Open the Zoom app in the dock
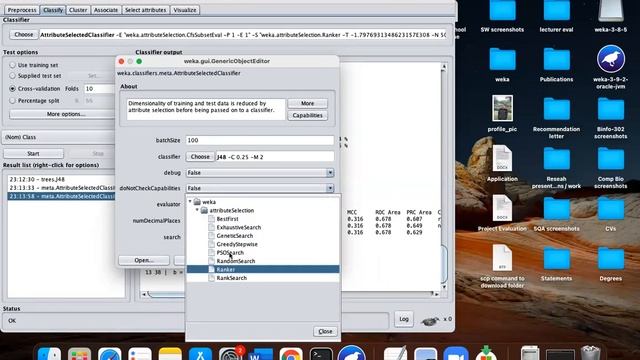The width and height of the screenshot is (640, 360). click(x=456, y=354)
